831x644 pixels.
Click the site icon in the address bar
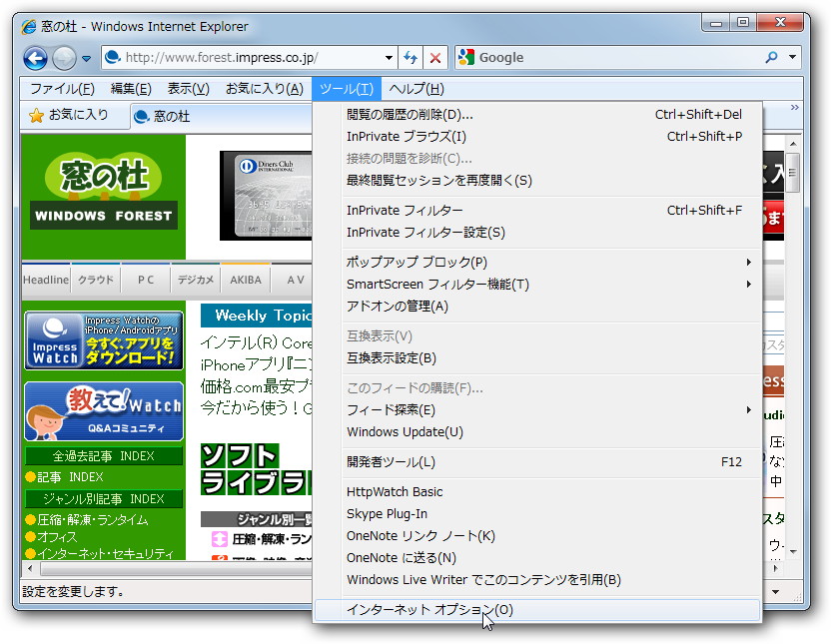coord(111,58)
